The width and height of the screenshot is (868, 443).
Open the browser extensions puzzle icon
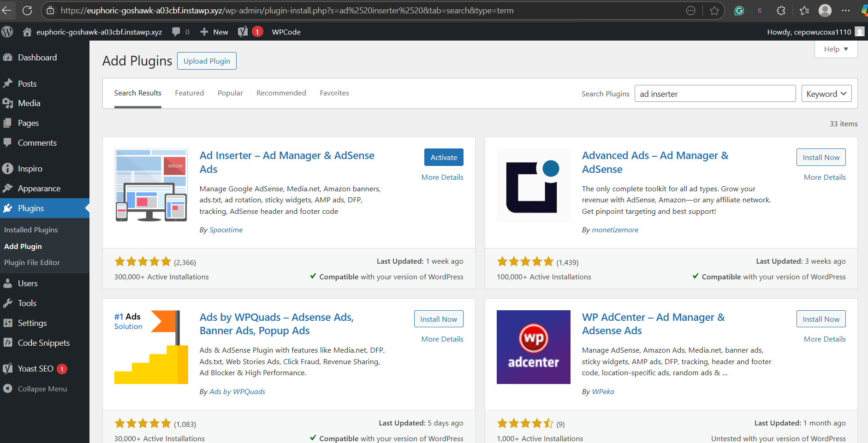pos(781,11)
